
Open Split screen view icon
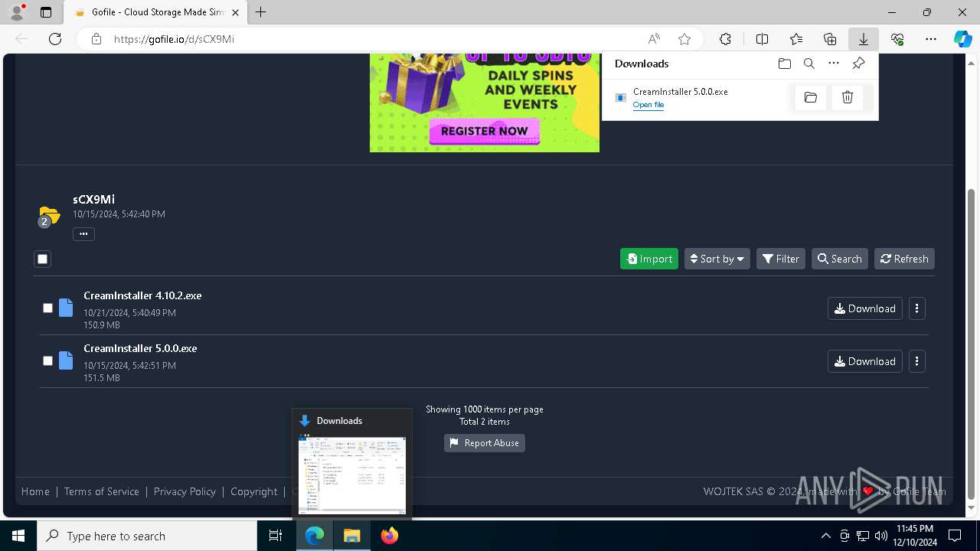pos(762,39)
